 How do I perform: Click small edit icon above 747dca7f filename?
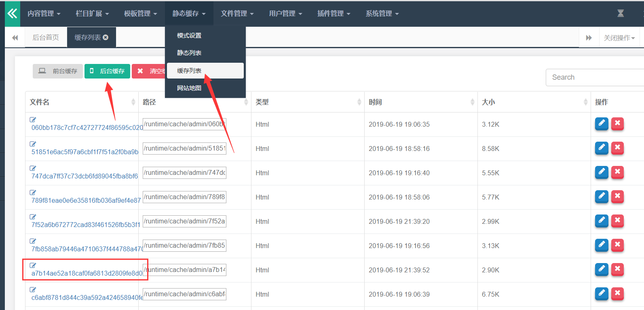[x=33, y=168]
